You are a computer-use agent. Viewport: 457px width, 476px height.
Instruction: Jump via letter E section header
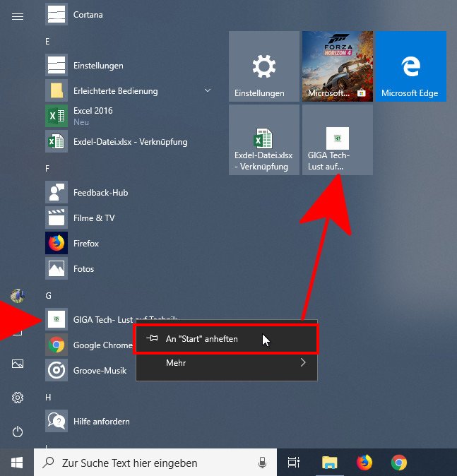[47, 42]
